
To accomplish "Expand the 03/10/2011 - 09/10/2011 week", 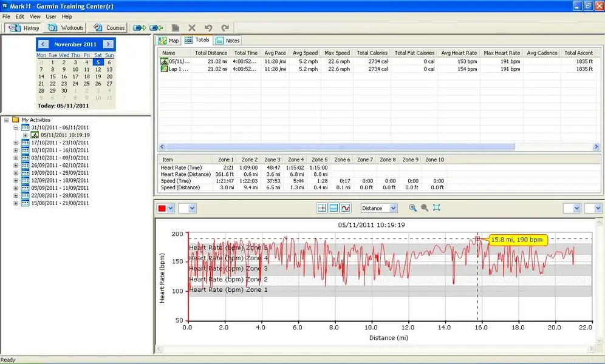I will click(16, 158).
